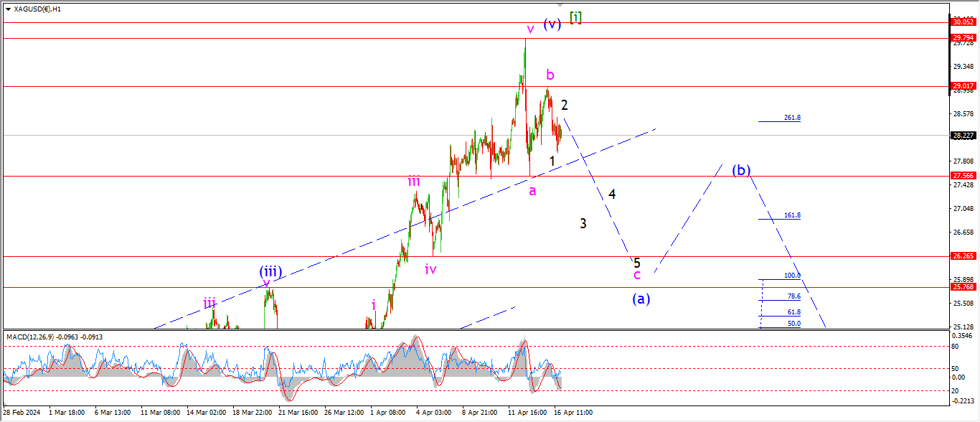Screen dimensions: 980x422
Task: Click the 28 Feb 2024 date label
Action: point(22,413)
